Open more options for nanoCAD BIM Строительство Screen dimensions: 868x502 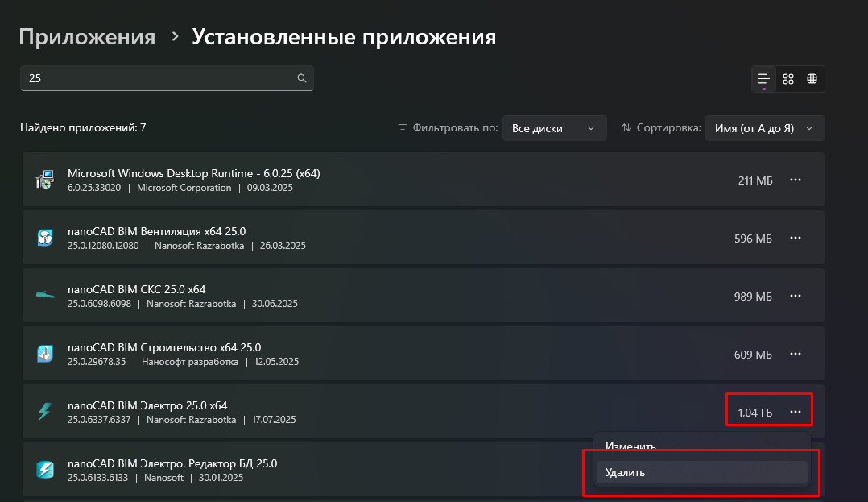click(796, 354)
